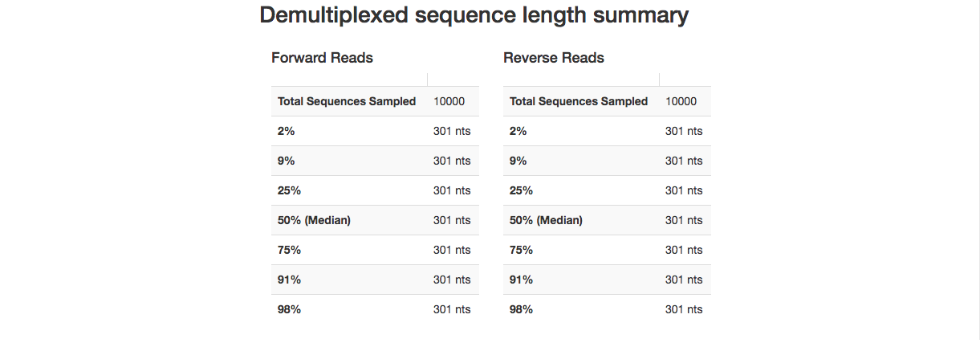Click 50% (Median) label in Reverse Reads
Screen dimensions: 980x343
[x=546, y=220]
